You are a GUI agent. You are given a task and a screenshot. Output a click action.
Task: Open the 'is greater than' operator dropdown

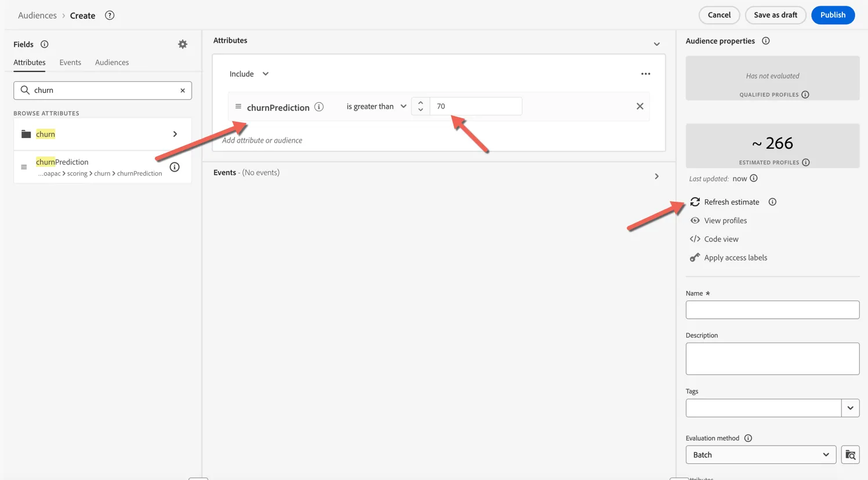tap(376, 106)
